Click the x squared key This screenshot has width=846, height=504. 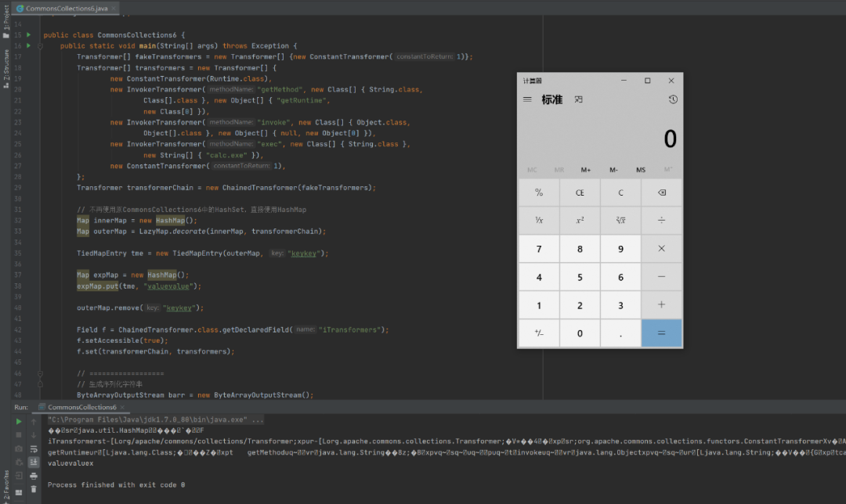coord(580,221)
